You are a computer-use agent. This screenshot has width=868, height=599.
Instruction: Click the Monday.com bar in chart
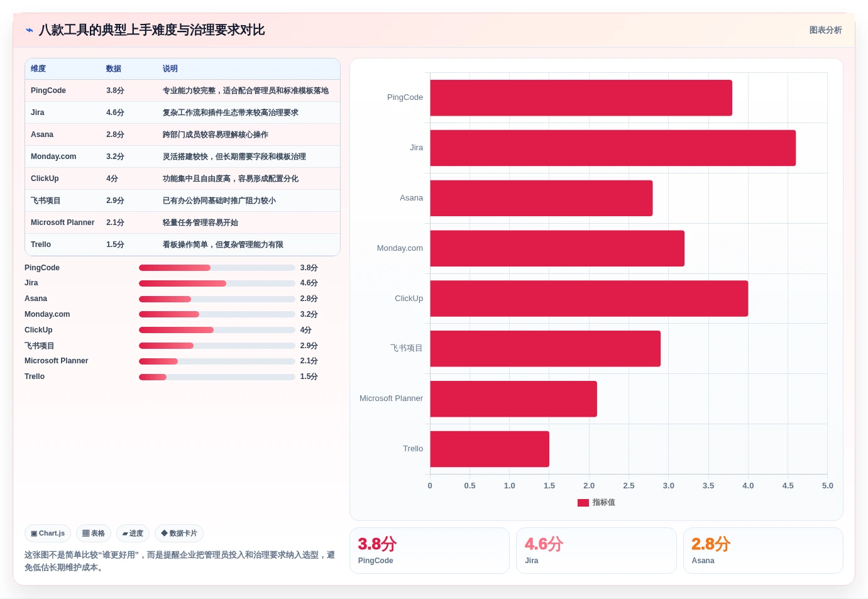click(x=558, y=248)
